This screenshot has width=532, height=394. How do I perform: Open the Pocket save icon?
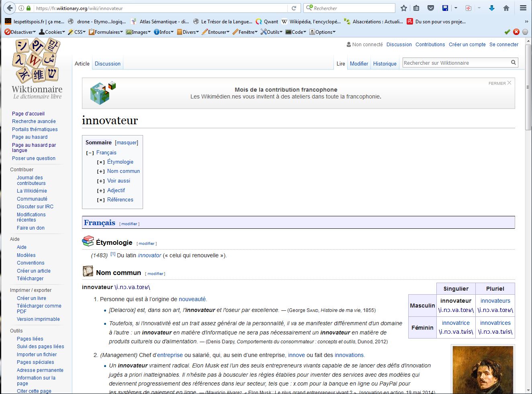(x=430, y=8)
